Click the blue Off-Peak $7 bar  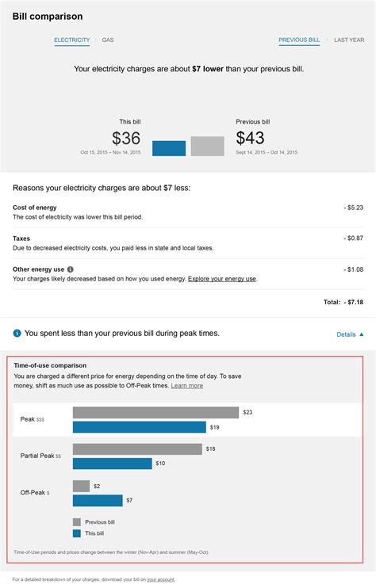(x=98, y=500)
